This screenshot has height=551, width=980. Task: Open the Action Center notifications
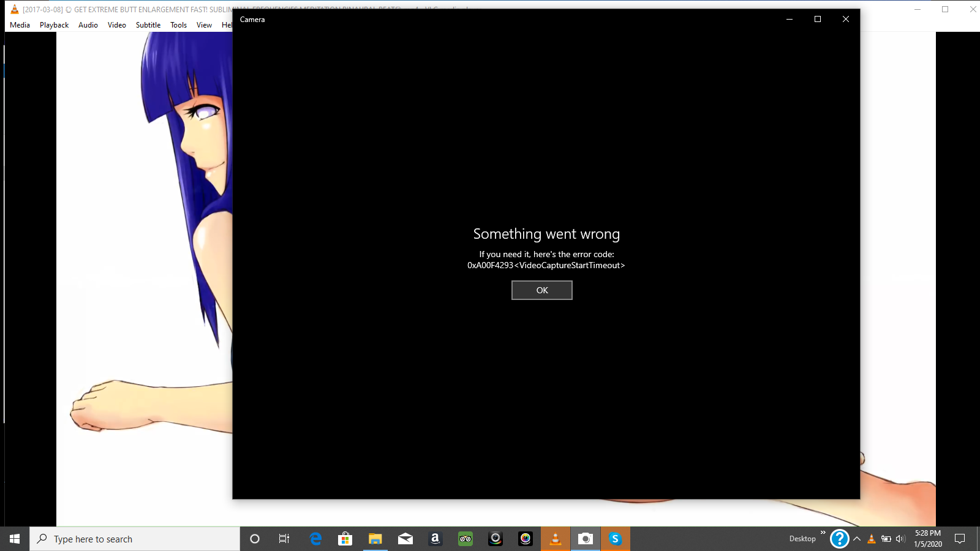click(x=960, y=539)
